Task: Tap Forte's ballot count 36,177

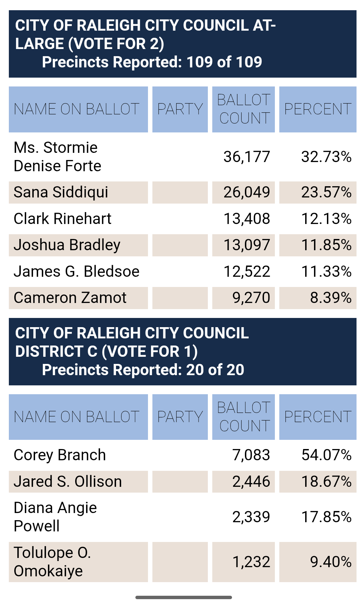Action: click(x=247, y=157)
